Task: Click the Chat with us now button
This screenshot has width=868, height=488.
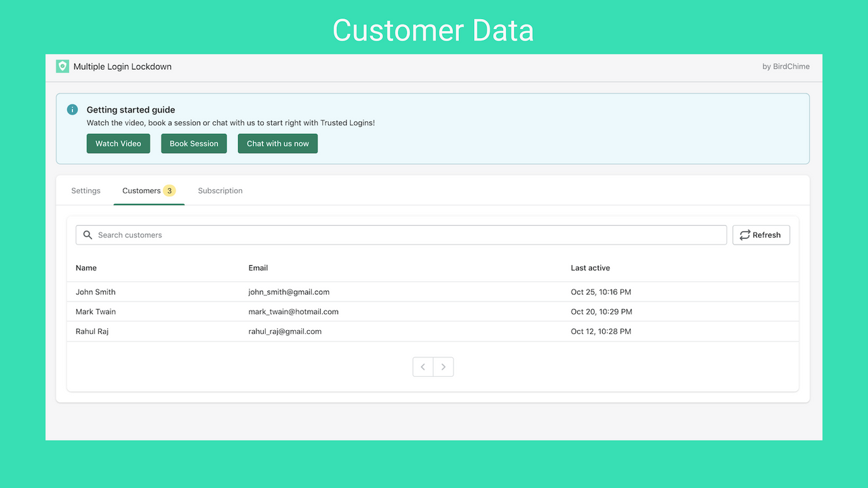Action: pyautogui.click(x=277, y=143)
